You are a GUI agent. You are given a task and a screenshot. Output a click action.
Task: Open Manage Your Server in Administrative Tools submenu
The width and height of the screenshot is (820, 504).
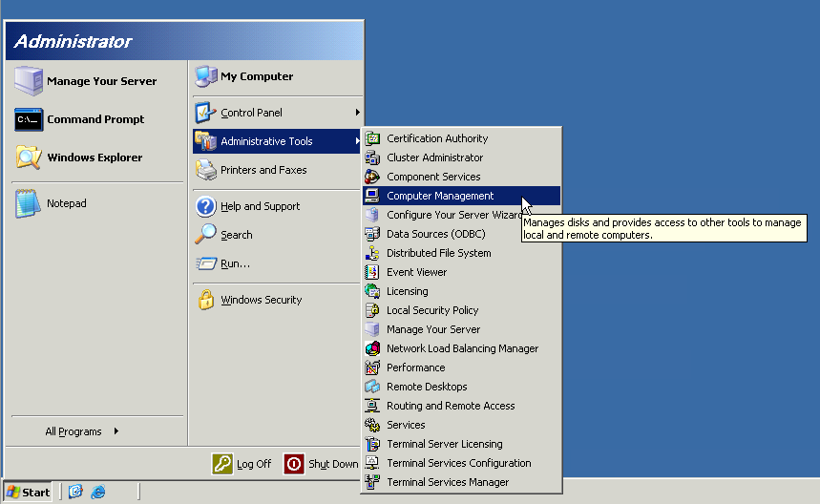pos(462,329)
